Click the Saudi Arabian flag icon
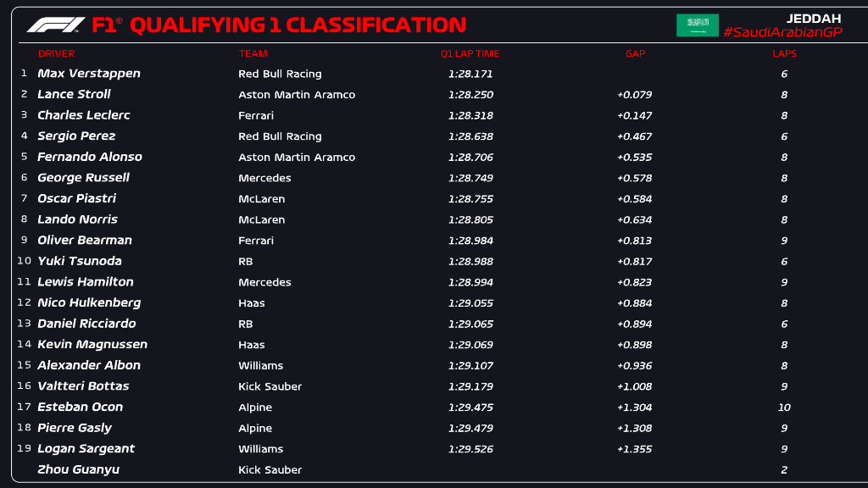Screen dimensions: 868x488 coord(697,25)
